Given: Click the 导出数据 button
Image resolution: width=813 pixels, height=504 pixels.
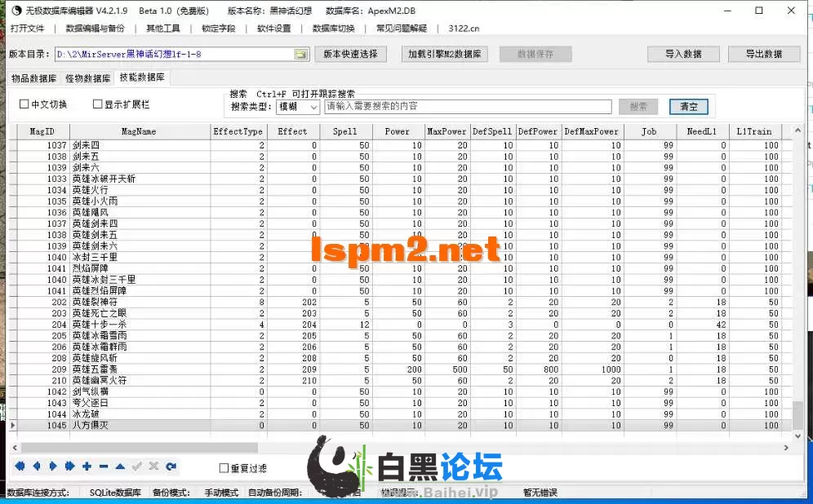Looking at the screenshot, I should pyautogui.click(x=763, y=54).
